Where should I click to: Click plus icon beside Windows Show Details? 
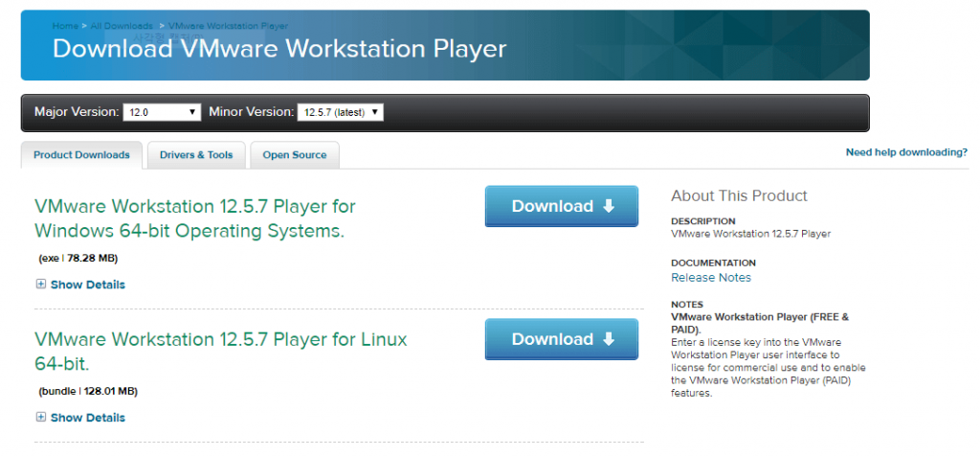pyautogui.click(x=40, y=285)
